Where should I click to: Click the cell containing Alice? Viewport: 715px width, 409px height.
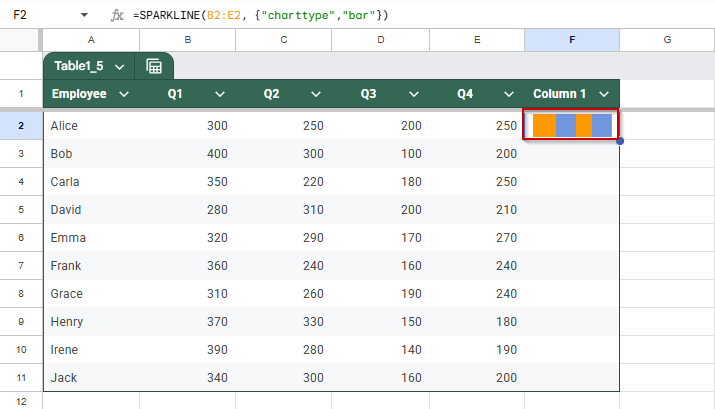click(91, 126)
